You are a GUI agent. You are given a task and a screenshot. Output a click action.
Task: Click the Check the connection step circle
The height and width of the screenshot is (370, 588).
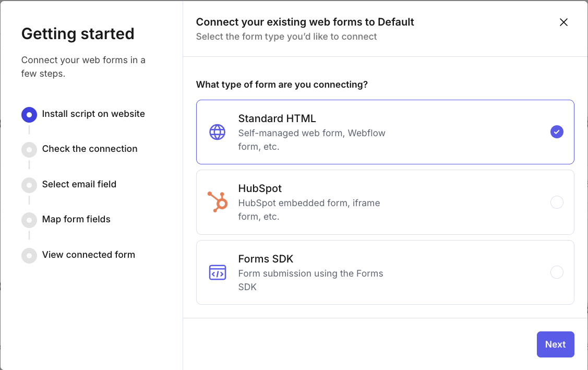[29, 149]
